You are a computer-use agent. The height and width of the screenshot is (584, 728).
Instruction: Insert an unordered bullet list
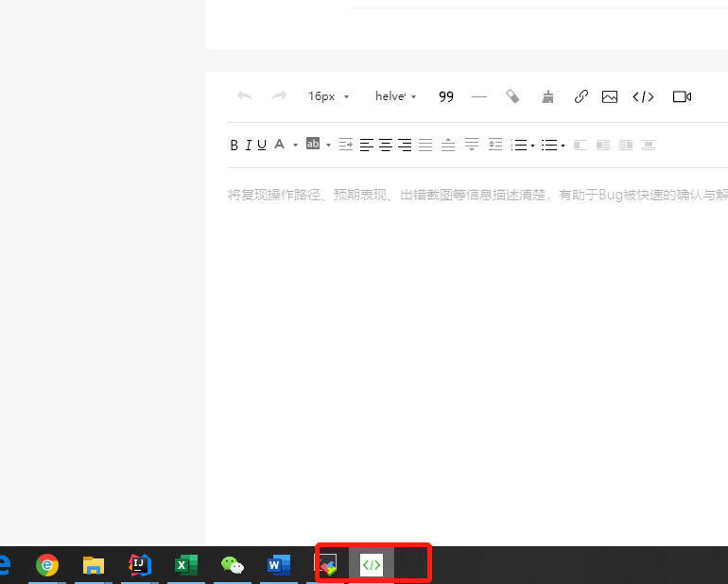549,146
